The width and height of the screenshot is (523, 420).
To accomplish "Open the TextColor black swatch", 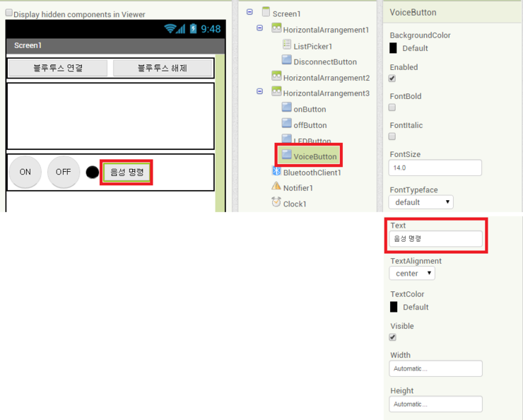I will pyautogui.click(x=394, y=307).
